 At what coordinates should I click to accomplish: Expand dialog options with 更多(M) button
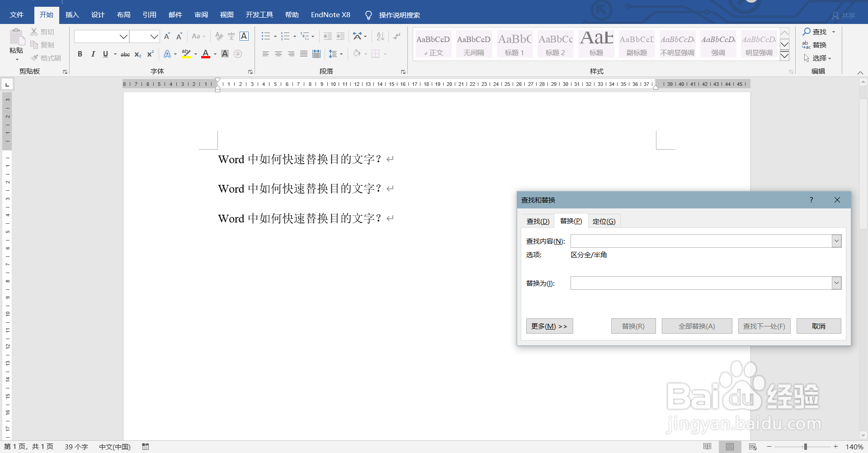tap(549, 326)
